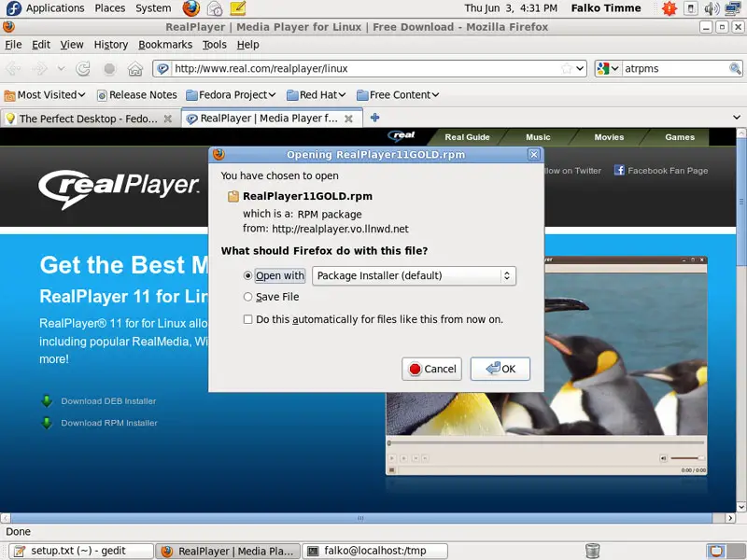
Task: Open the mail client panel launcher icon
Action: tap(215, 8)
